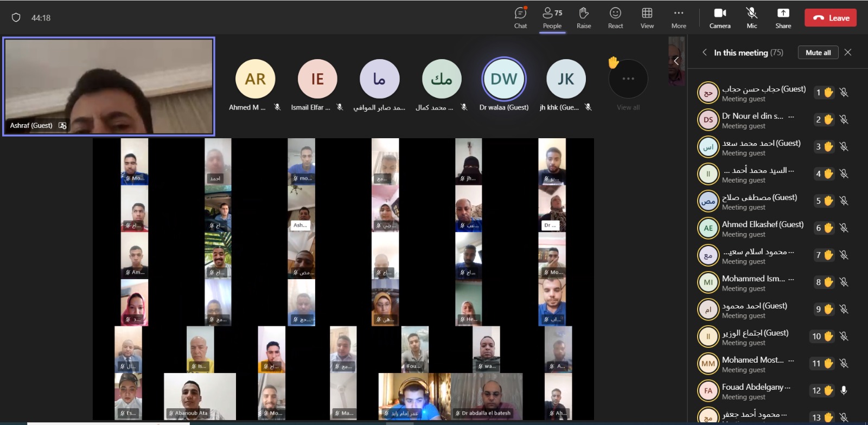Click Ahmed Elkashef's raised hand icon
This screenshot has width=868, height=425.
[x=828, y=228]
